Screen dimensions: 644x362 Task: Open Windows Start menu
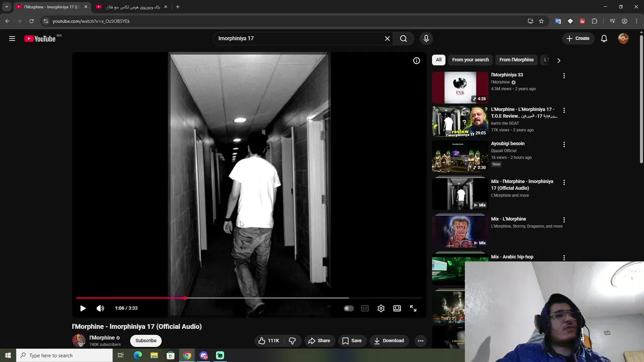click(x=8, y=355)
